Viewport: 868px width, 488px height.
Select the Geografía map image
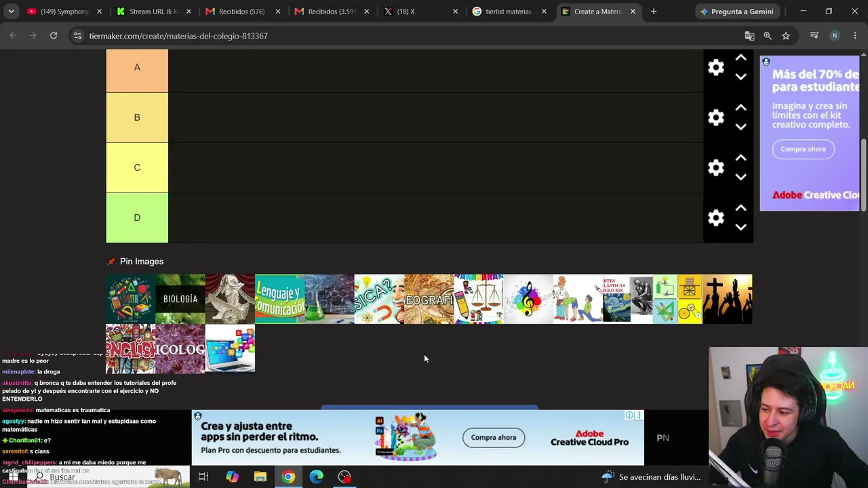click(x=429, y=299)
